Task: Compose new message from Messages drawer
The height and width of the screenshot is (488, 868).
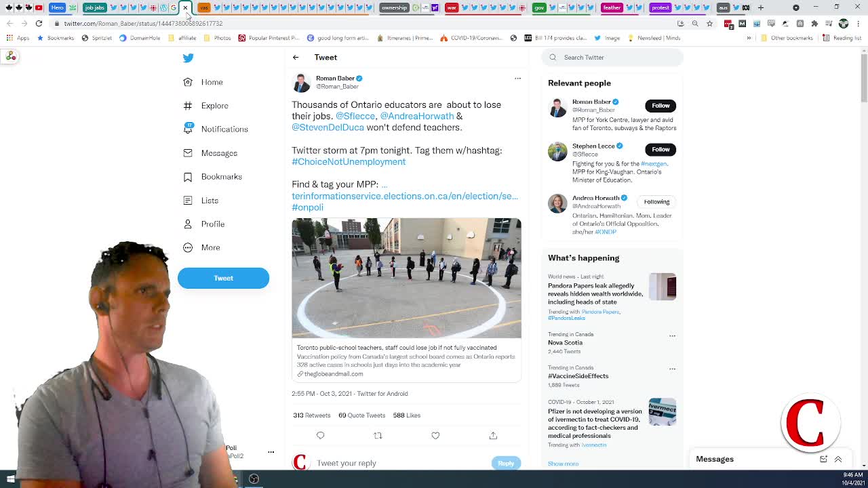Action: pos(823,460)
